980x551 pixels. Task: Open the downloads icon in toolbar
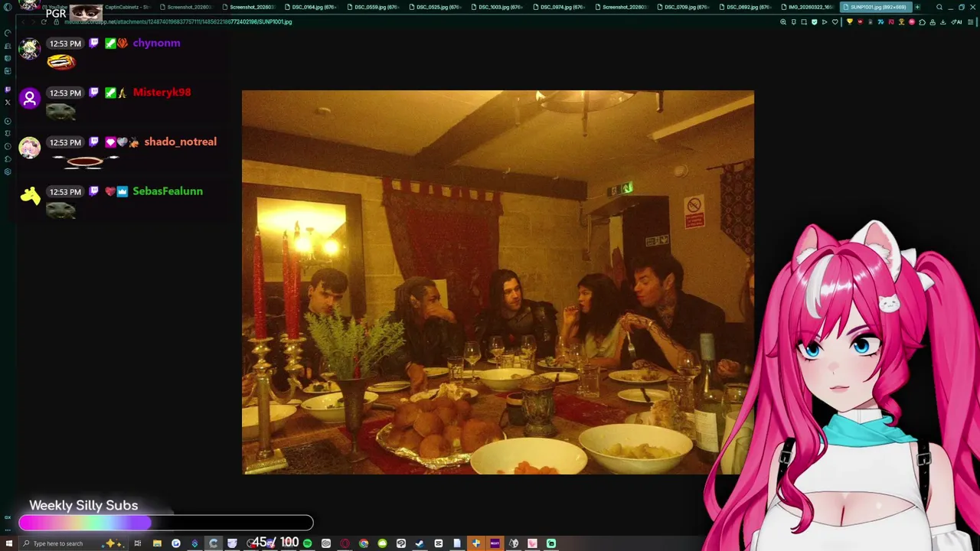[942, 22]
